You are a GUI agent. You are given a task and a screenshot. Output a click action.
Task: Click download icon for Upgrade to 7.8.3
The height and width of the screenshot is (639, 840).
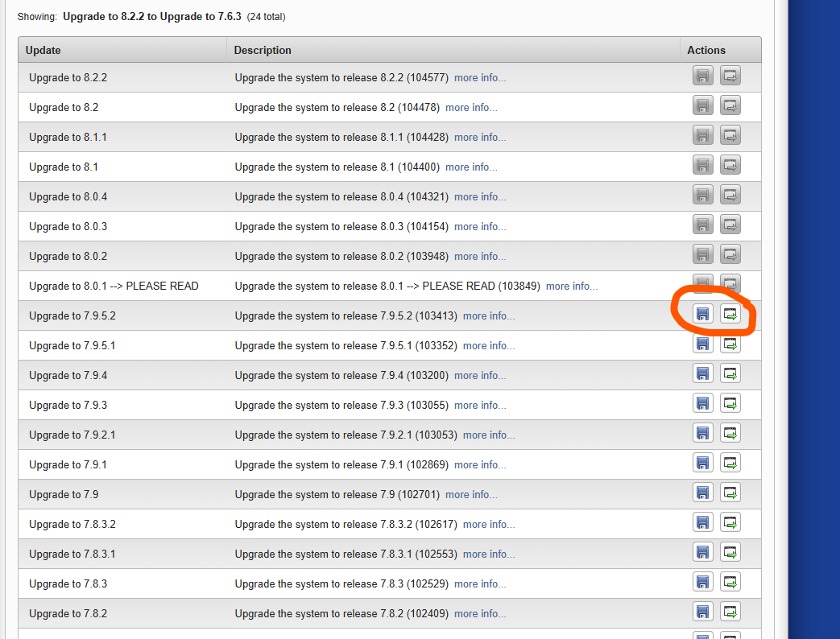click(703, 583)
